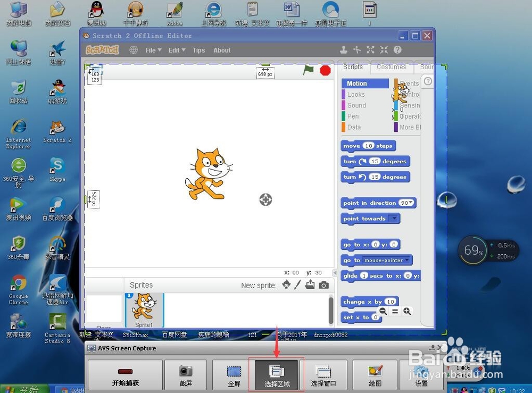This screenshot has width=532, height=393.
Task: Paint new sprite brush icon
Action: 297,285
